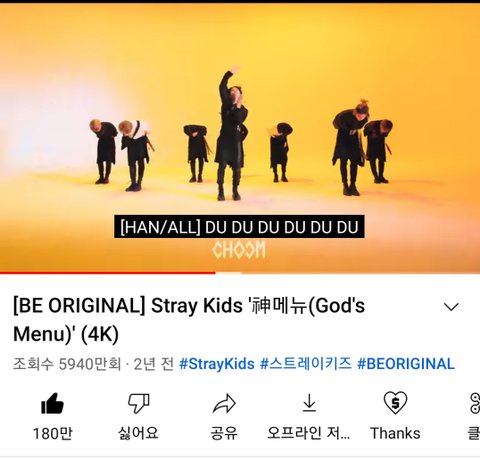Image resolution: width=480 pixels, height=459 pixels.
Task: Open the #StrayKids hashtag link
Action: [217, 364]
